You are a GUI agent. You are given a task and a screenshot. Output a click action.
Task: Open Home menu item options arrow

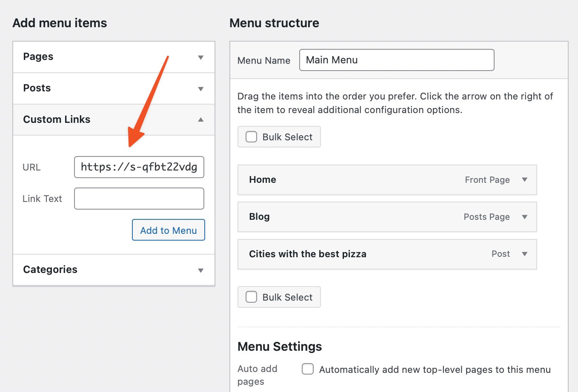524,180
